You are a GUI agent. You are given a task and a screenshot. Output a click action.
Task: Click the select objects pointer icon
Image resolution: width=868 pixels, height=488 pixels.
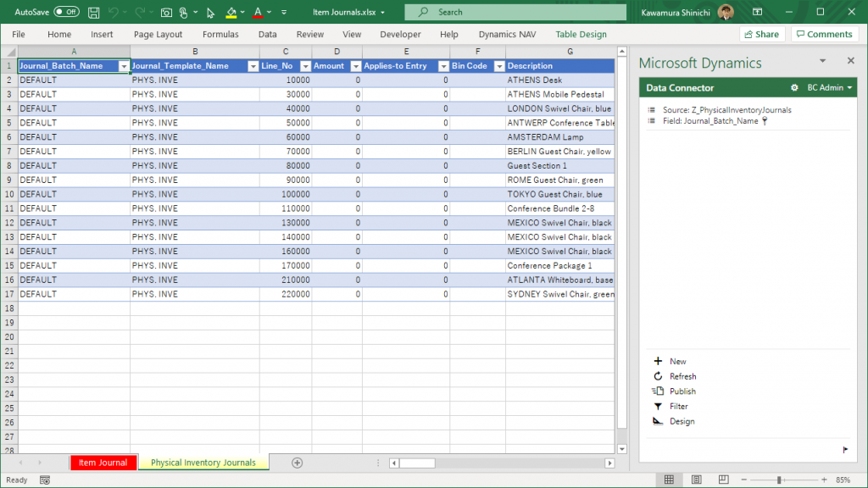[x=210, y=12]
